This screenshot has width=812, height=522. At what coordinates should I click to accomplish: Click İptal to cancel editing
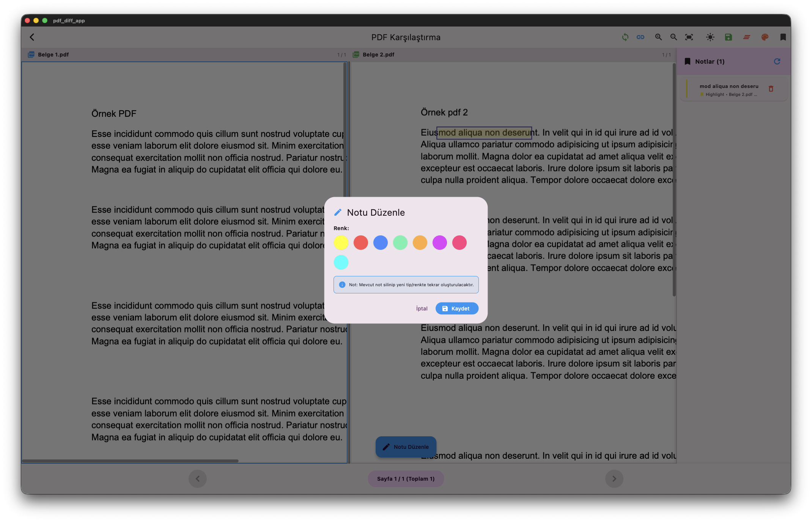point(422,309)
